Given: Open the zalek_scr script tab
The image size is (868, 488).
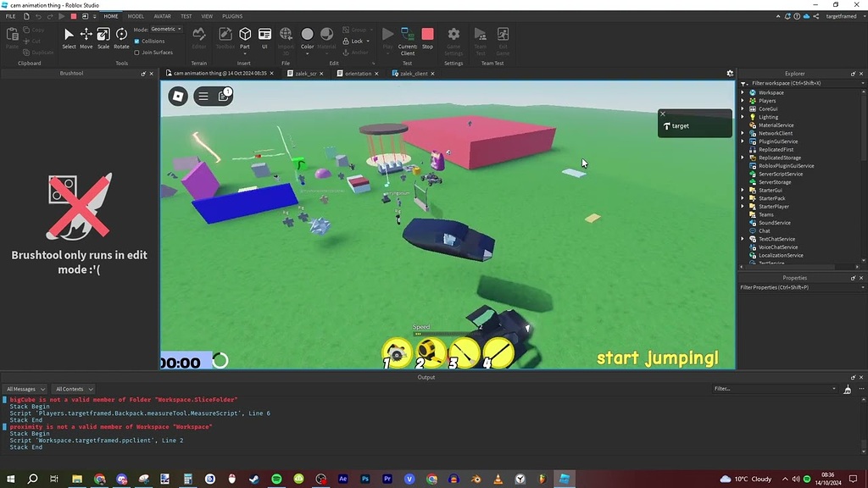Looking at the screenshot, I should click(x=305, y=73).
